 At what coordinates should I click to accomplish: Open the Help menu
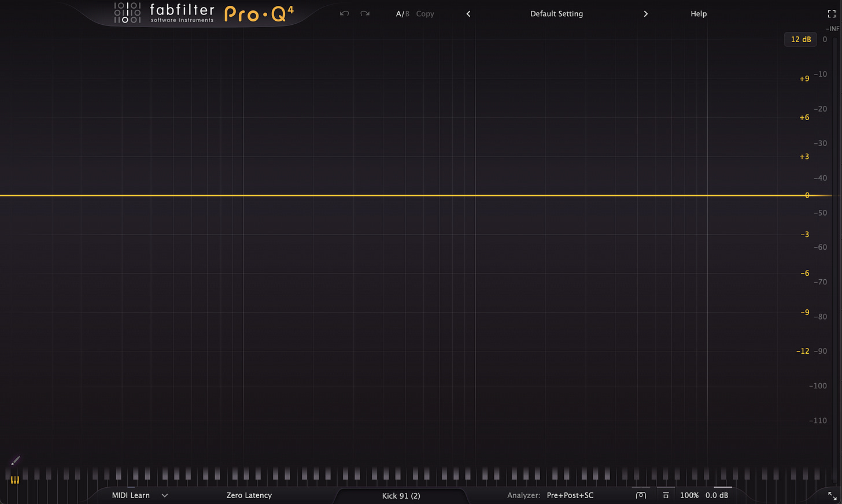click(699, 13)
